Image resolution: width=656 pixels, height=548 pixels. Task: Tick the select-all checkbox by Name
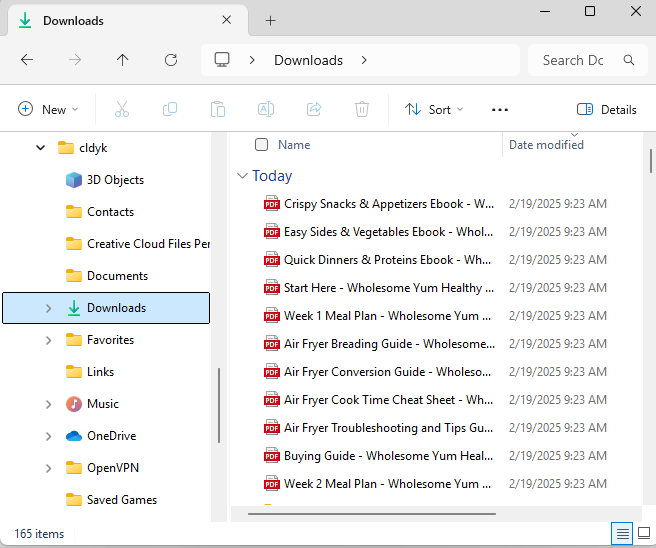point(261,145)
